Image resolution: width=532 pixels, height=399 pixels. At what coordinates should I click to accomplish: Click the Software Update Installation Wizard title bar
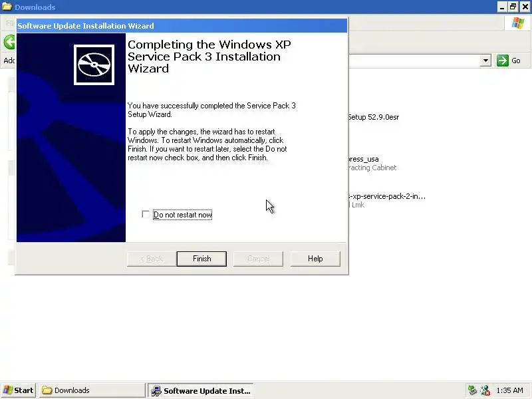[182, 26]
